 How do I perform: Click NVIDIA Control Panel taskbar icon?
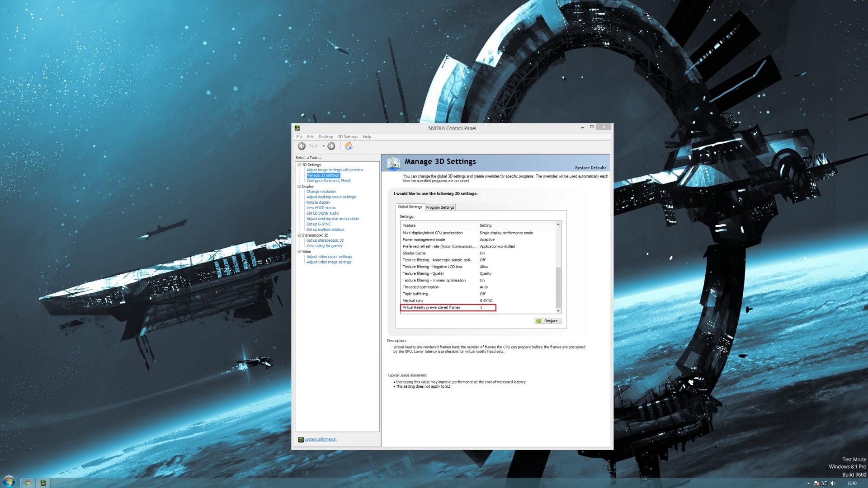tap(43, 483)
